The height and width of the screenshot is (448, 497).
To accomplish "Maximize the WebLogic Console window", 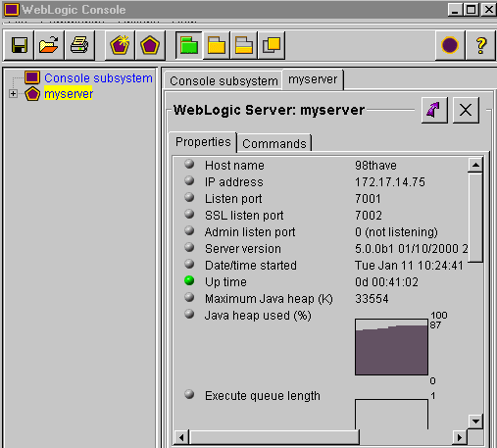I will tap(472, 10).
